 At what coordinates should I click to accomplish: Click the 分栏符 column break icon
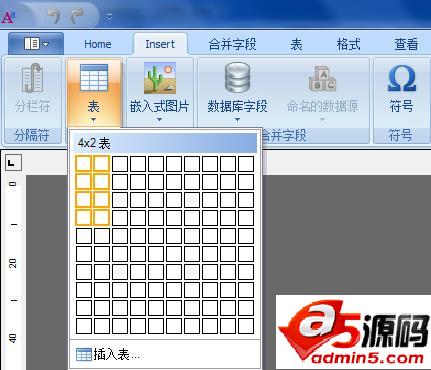pyautogui.click(x=32, y=78)
